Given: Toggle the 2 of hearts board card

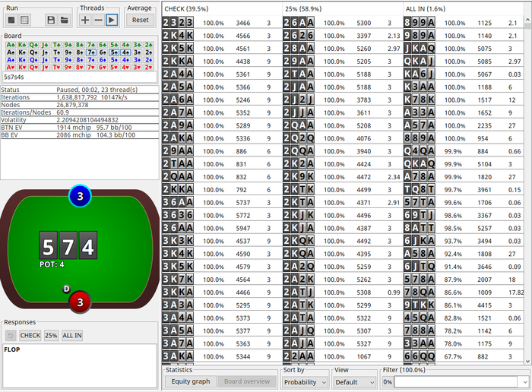Looking at the screenshot, I should 149,67.
